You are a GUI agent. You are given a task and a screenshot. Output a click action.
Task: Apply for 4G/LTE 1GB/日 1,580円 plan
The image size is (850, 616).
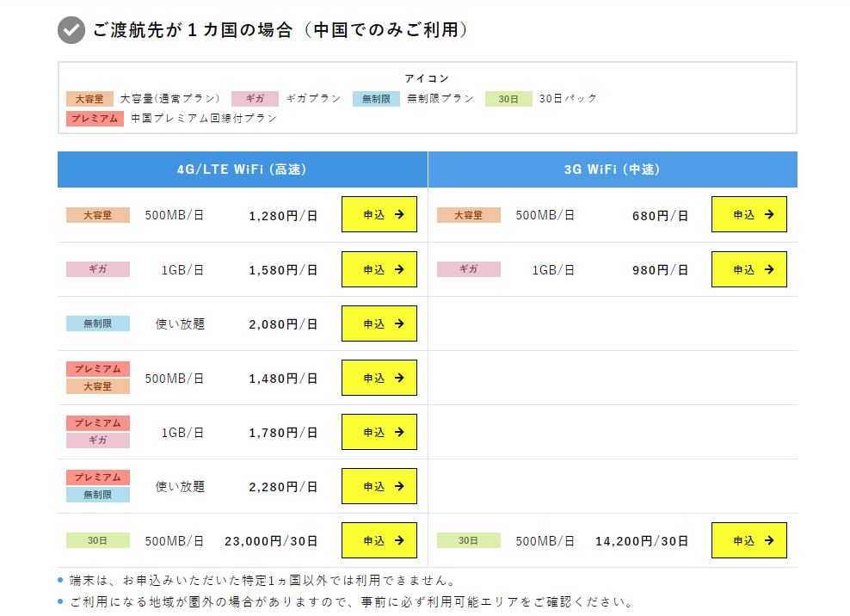tap(379, 269)
